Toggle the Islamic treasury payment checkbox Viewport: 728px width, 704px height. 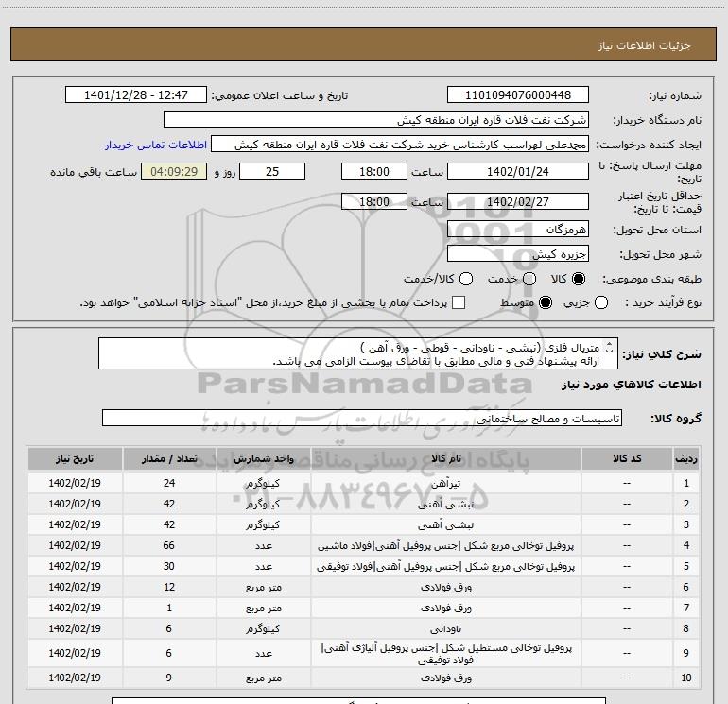click(x=459, y=302)
